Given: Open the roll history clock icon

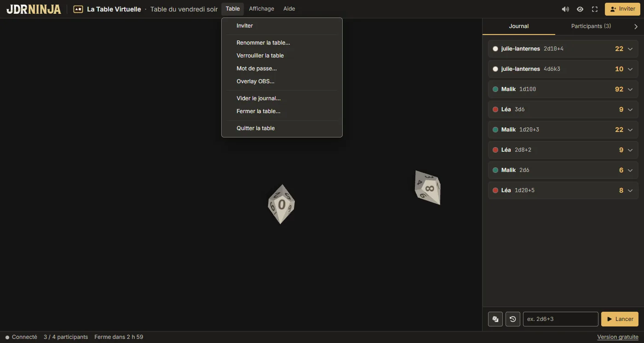Looking at the screenshot, I should coord(513,319).
